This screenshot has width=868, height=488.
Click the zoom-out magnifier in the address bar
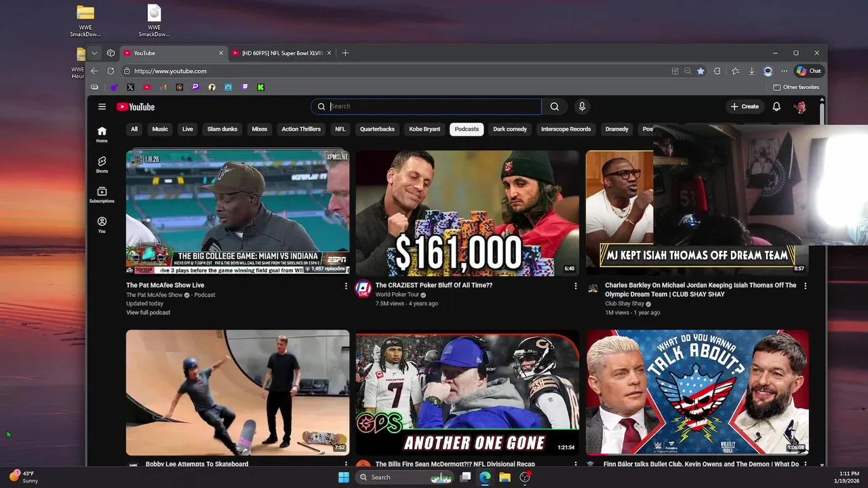point(688,70)
